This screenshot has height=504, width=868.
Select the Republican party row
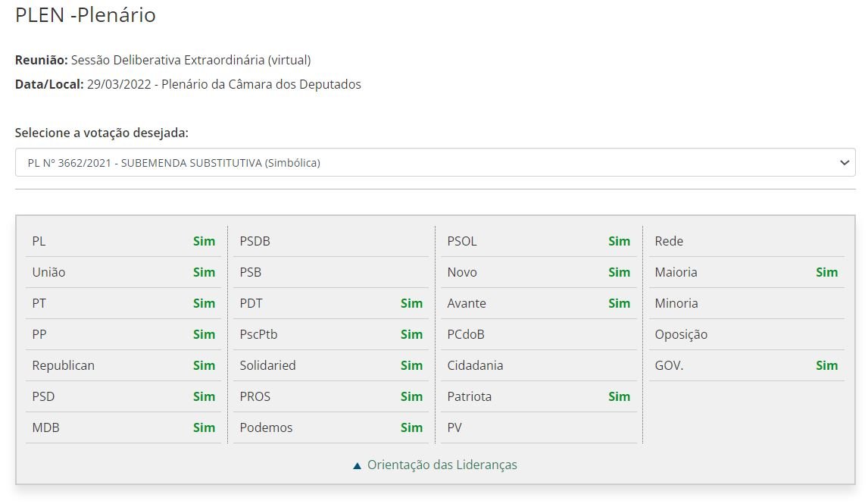(x=123, y=365)
